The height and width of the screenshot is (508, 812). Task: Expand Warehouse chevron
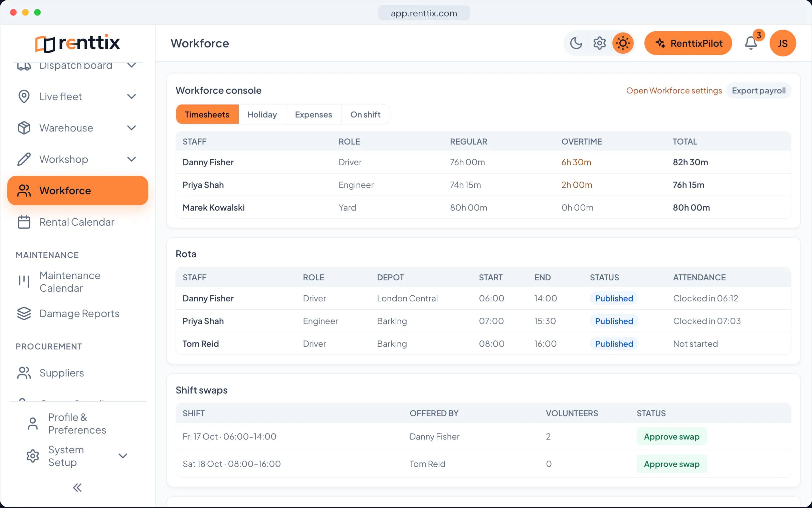(132, 128)
